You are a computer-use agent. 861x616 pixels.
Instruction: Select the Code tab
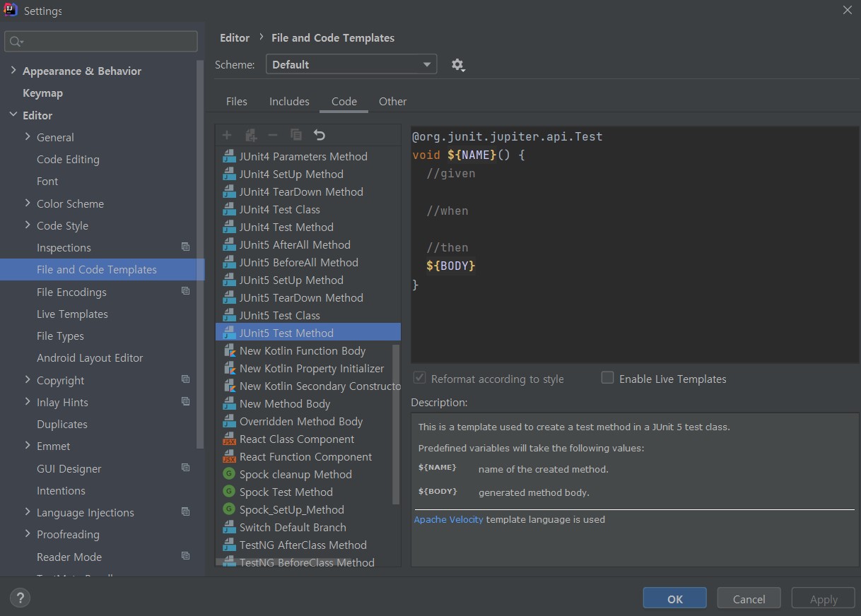[x=344, y=102]
